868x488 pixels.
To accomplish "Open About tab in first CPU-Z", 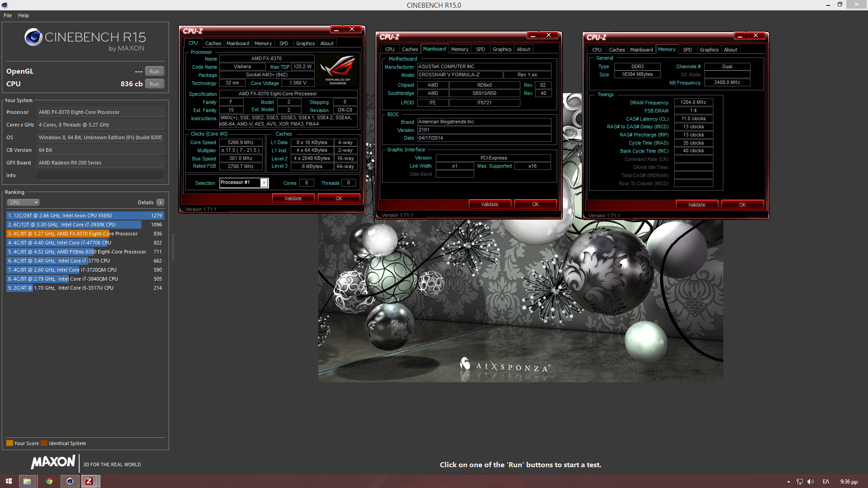I will point(327,43).
